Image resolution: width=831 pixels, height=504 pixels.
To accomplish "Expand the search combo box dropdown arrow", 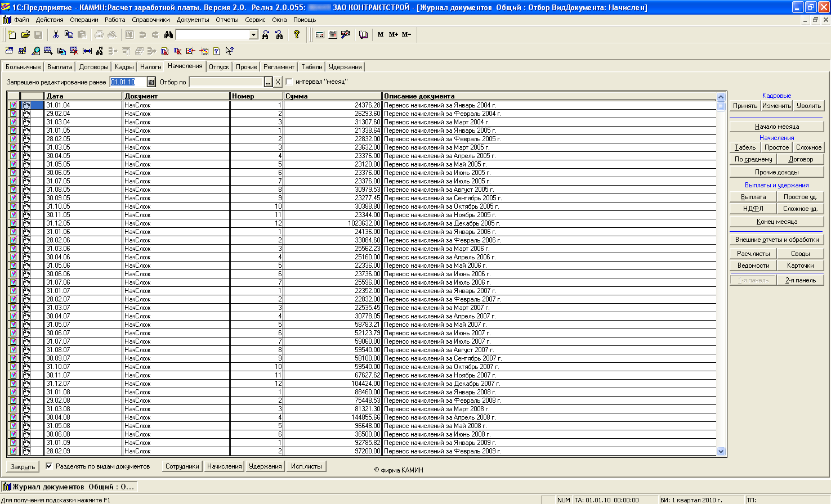I will [x=253, y=35].
